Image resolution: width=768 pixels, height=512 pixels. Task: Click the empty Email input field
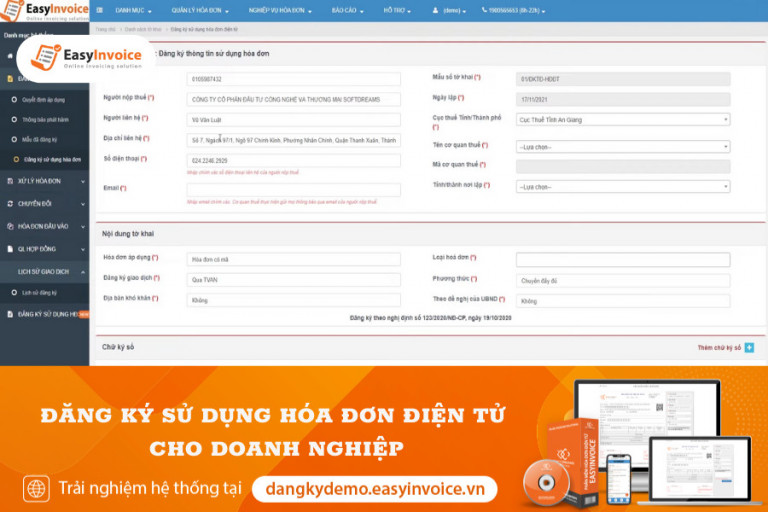[x=293, y=190]
